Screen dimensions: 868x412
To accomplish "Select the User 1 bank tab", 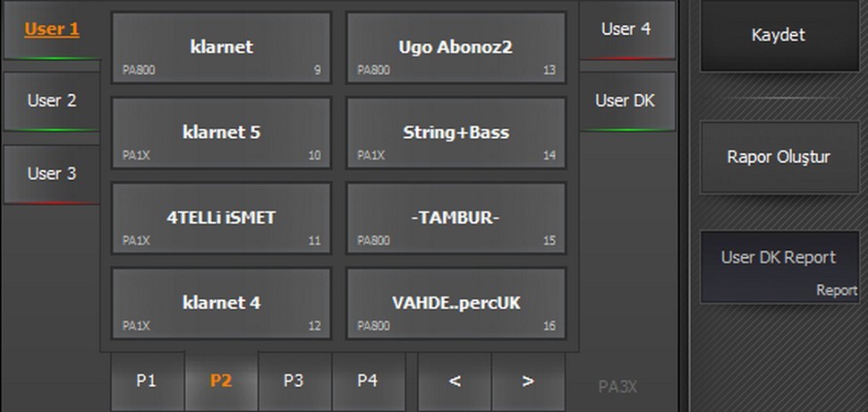I will (51, 30).
